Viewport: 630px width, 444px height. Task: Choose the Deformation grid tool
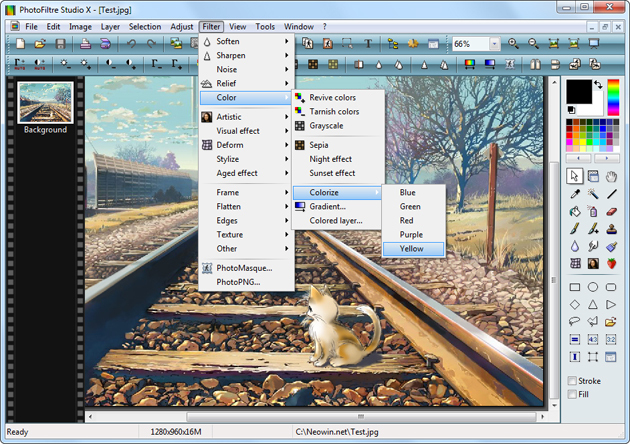click(575, 263)
